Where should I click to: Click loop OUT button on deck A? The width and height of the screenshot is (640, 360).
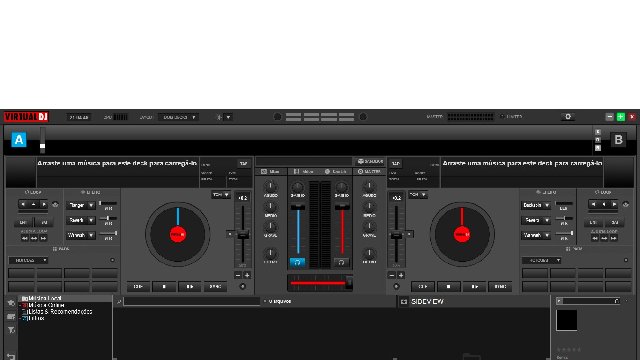point(44,222)
